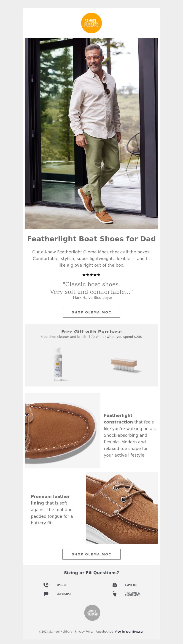Click the orange Samuel Hubbard logo at top
The height and width of the screenshot is (644, 183).
(91, 23)
